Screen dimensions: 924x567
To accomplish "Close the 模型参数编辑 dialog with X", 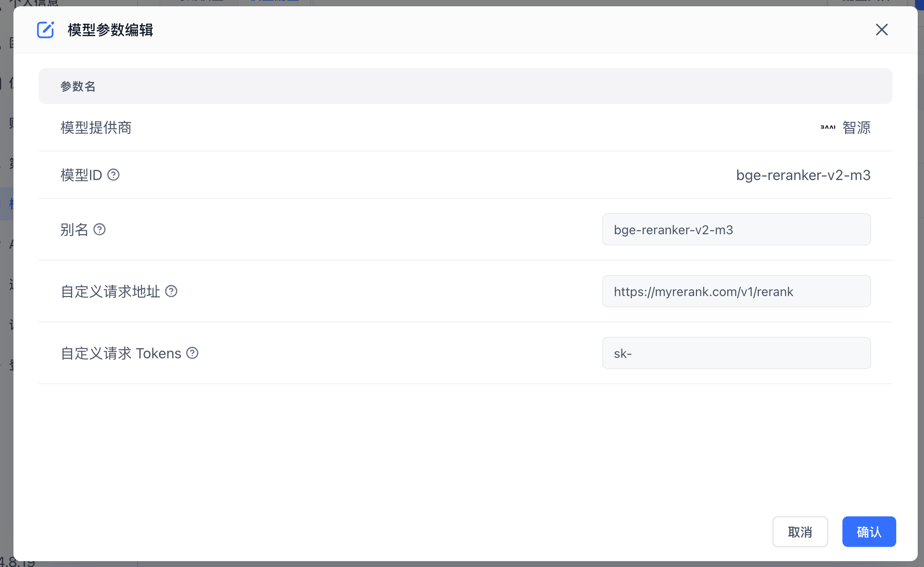I will pyautogui.click(x=881, y=30).
